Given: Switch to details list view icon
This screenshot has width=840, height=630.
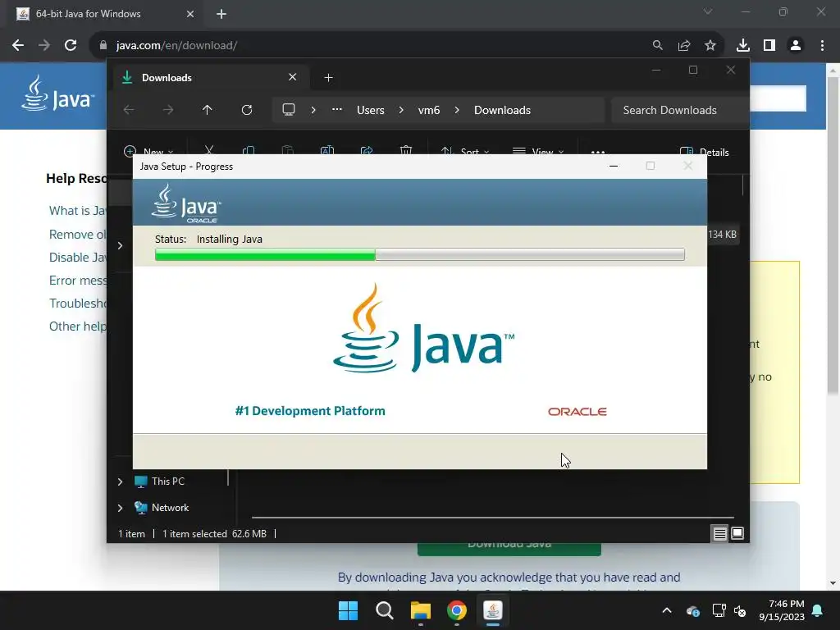Looking at the screenshot, I should [x=719, y=533].
